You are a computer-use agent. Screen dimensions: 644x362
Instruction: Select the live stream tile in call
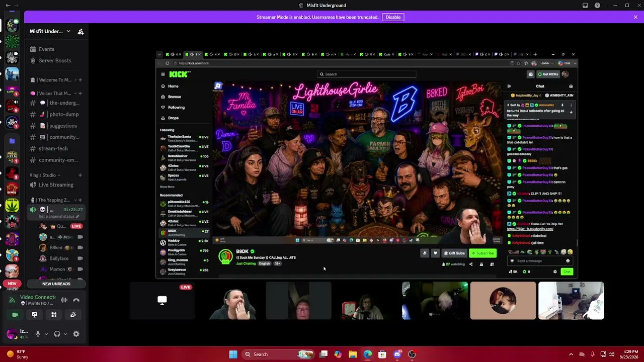tap(162, 301)
